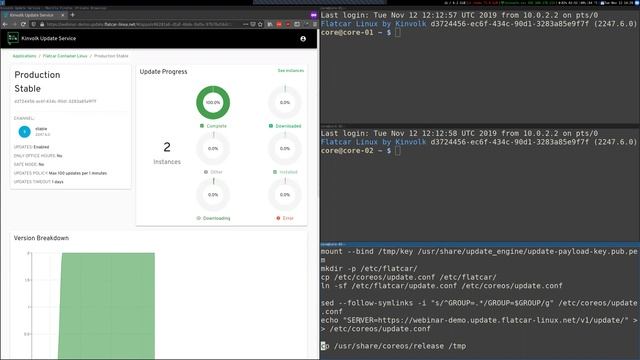This screenshot has width=640, height=360.
Task: Open the page actions ellipsis menu
Action: point(245,24)
